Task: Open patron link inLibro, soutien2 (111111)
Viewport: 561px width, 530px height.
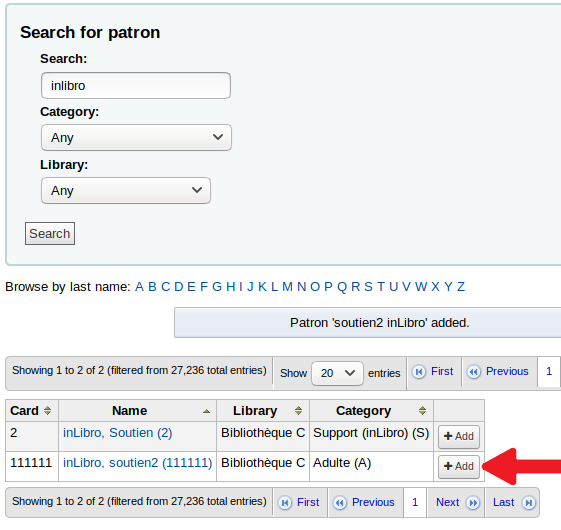Action: pyautogui.click(x=138, y=463)
